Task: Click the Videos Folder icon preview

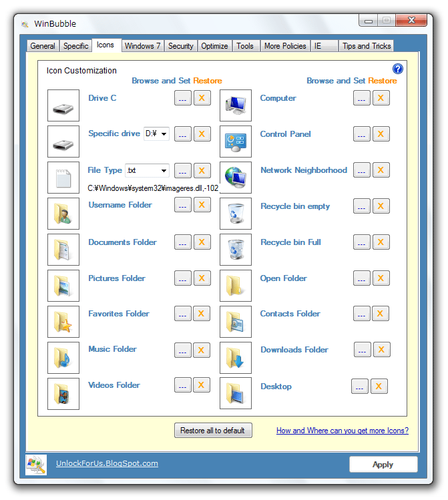Action: (63, 393)
